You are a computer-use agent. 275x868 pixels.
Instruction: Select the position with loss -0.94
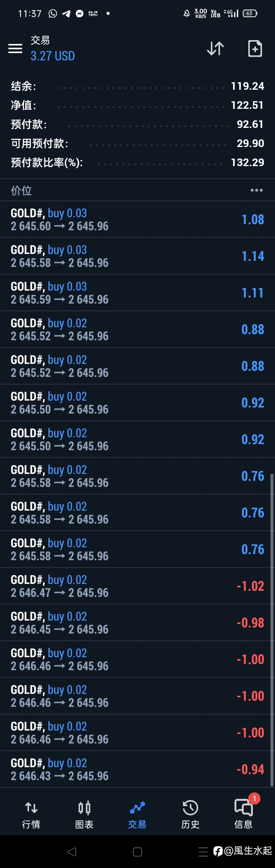click(x=137, y=769)
